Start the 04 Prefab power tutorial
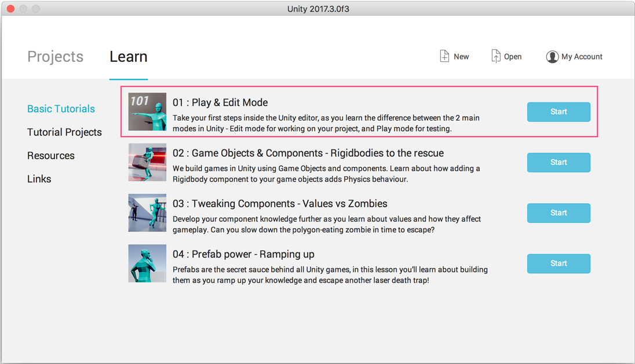 tap(559, 263)
